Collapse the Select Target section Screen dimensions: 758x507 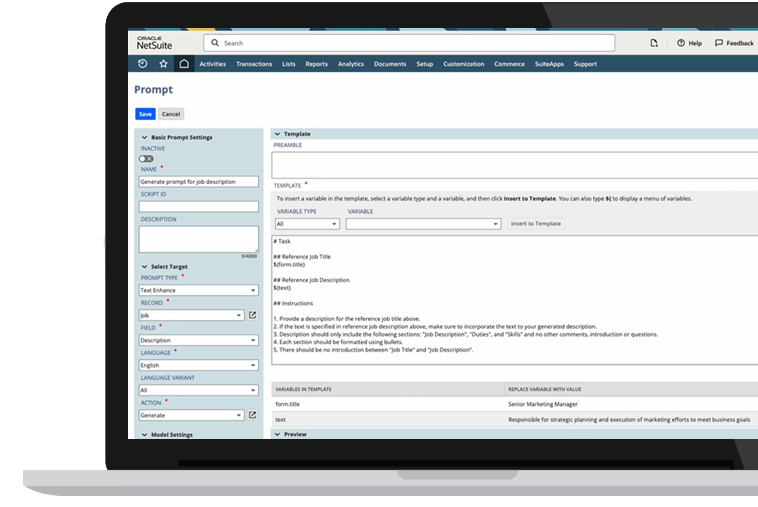pos(144,266)
